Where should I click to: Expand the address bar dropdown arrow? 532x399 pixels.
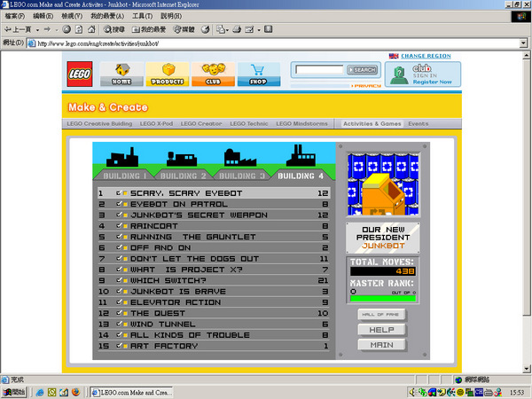[523, 43]
